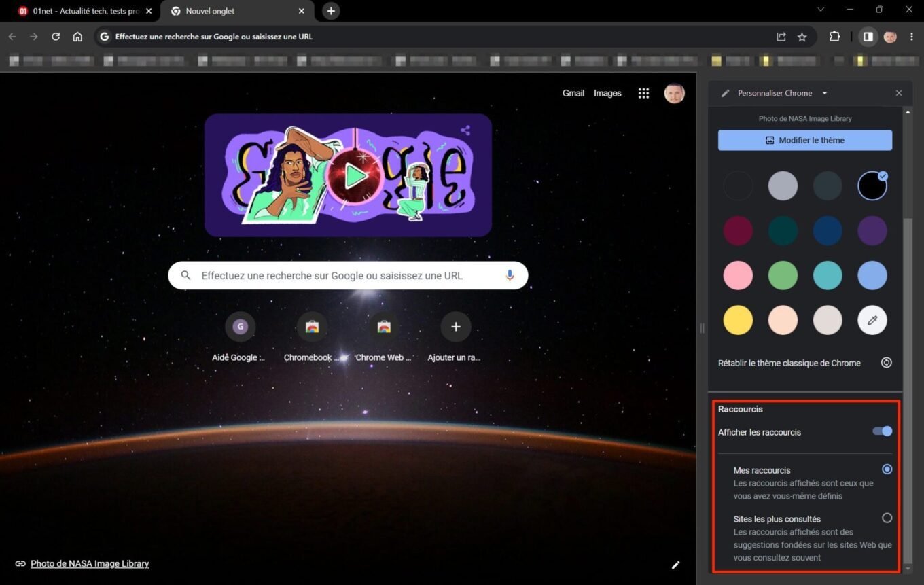Toggle Afficher les raccourcis switch
This screenshot has width=924, height=585.
(x=883, y=431)
